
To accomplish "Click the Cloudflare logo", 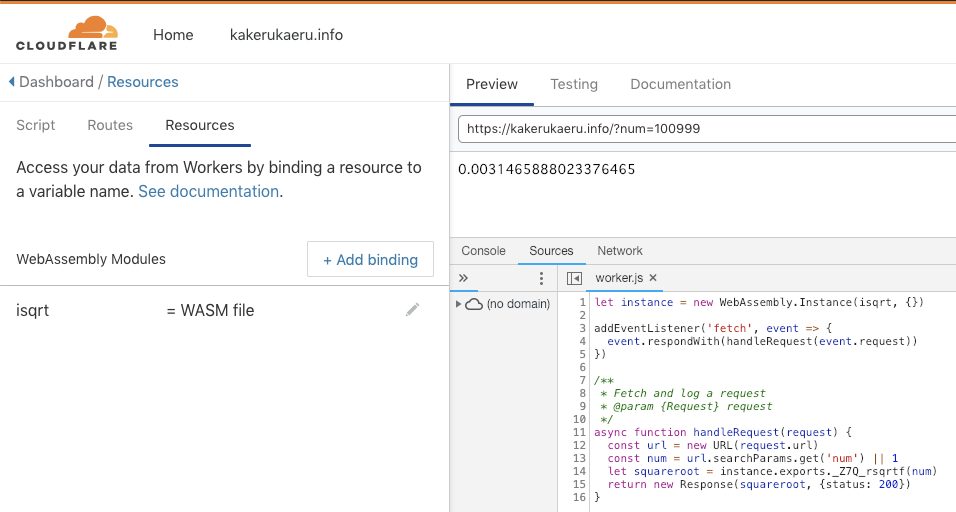I will (x=66, y=34).
